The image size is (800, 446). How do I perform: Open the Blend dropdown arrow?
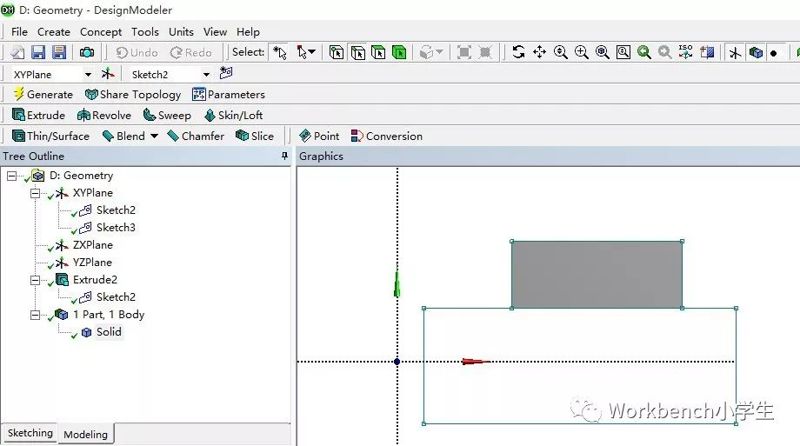click(154, 136)
